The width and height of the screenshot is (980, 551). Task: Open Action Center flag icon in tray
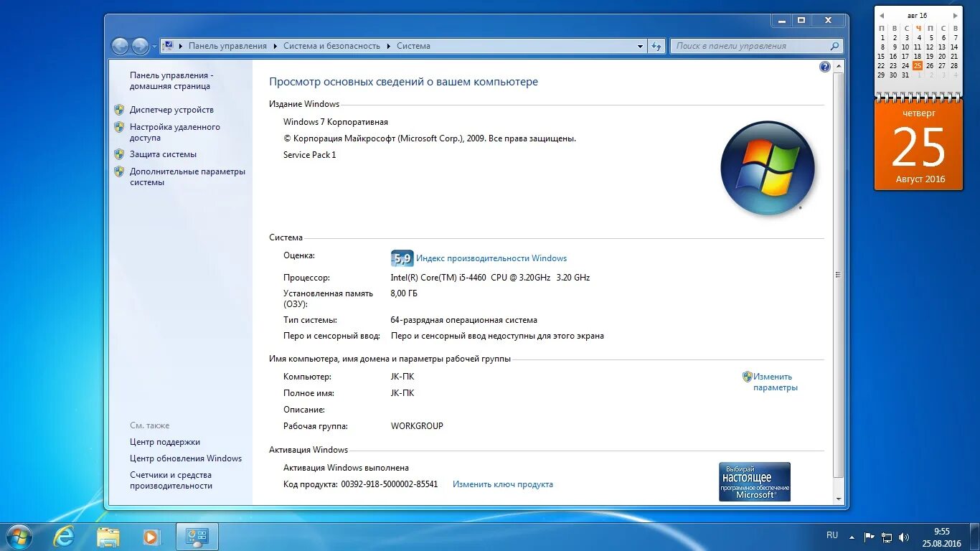870,537
